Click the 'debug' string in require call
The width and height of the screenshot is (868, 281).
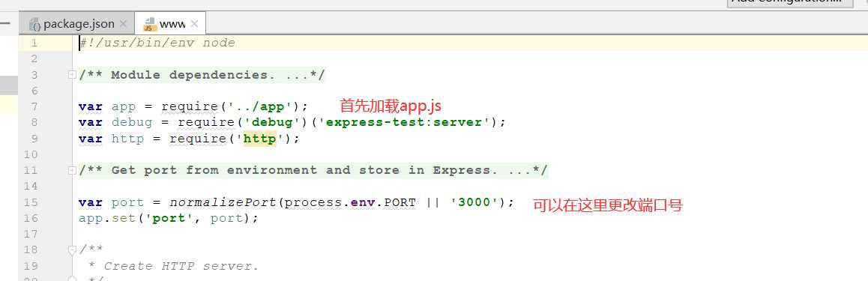(x=271, y=122)
